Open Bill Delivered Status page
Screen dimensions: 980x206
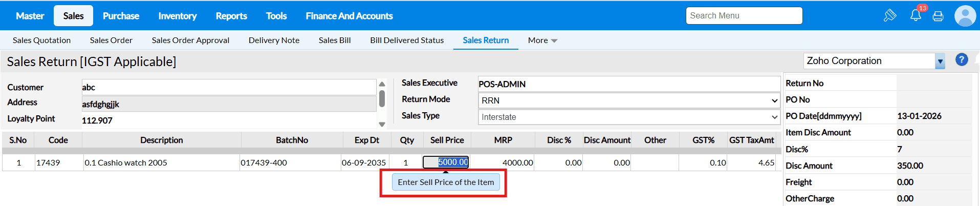pos(407,40)
